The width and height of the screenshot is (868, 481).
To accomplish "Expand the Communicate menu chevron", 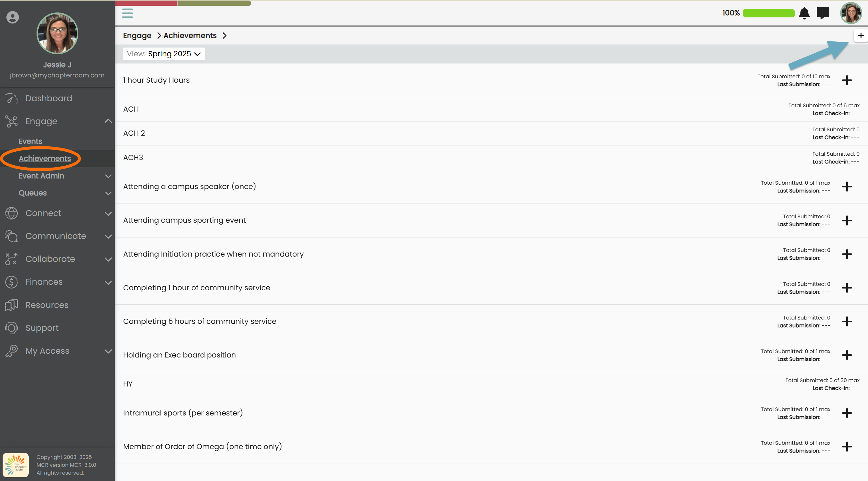I will tap(108, 237).
